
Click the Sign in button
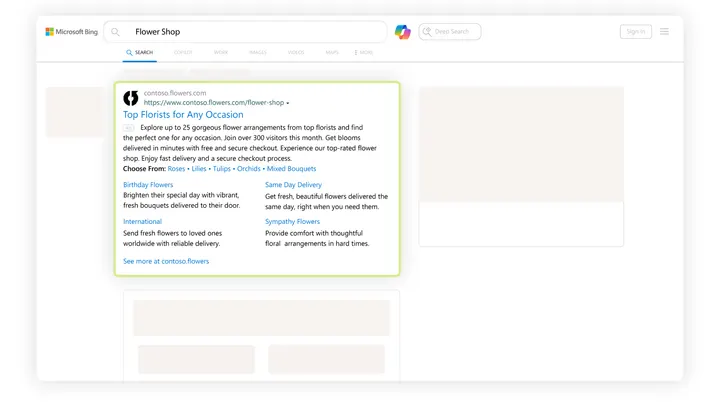(x=636, y=31)
